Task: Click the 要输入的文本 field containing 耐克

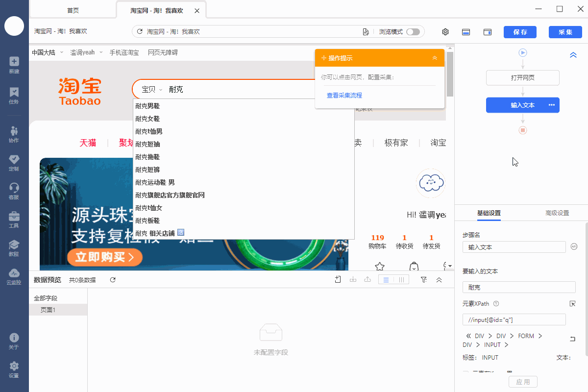Action: [519, 287]
